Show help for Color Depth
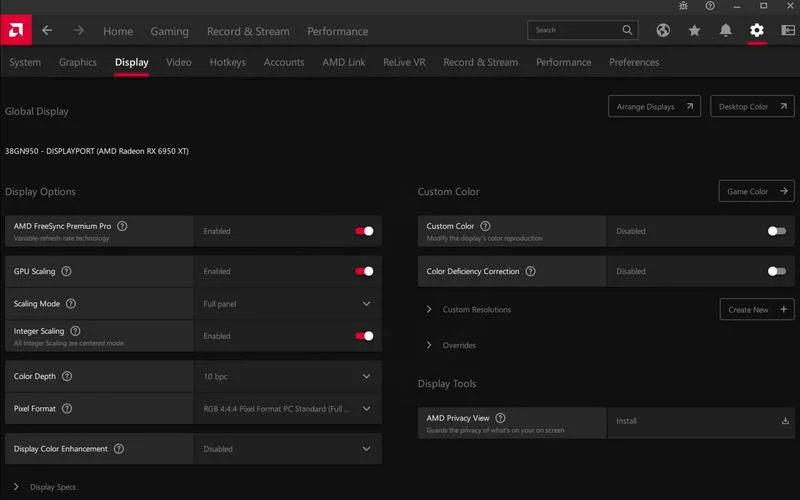This screenshot has height=500, width=800. (67, 377)
